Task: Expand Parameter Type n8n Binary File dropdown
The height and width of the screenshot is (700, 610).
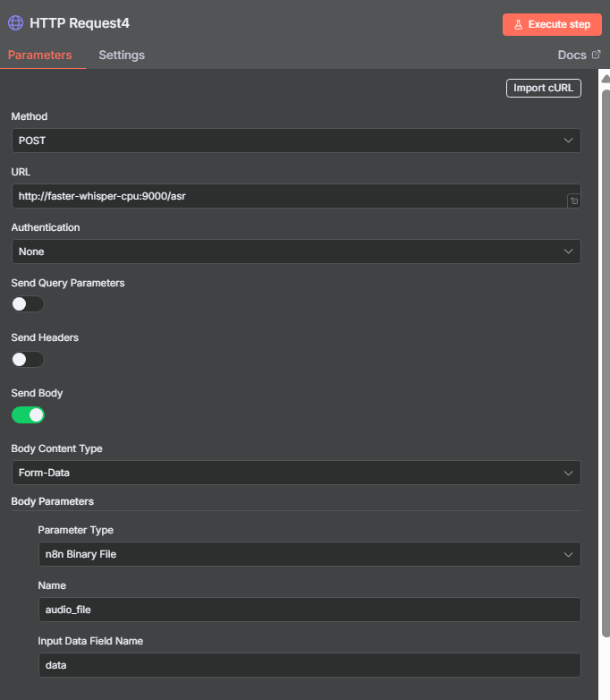Action: (x=309, y=554)
